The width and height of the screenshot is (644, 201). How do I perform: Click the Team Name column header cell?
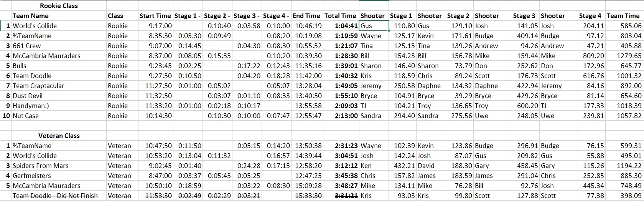[59, 16]
